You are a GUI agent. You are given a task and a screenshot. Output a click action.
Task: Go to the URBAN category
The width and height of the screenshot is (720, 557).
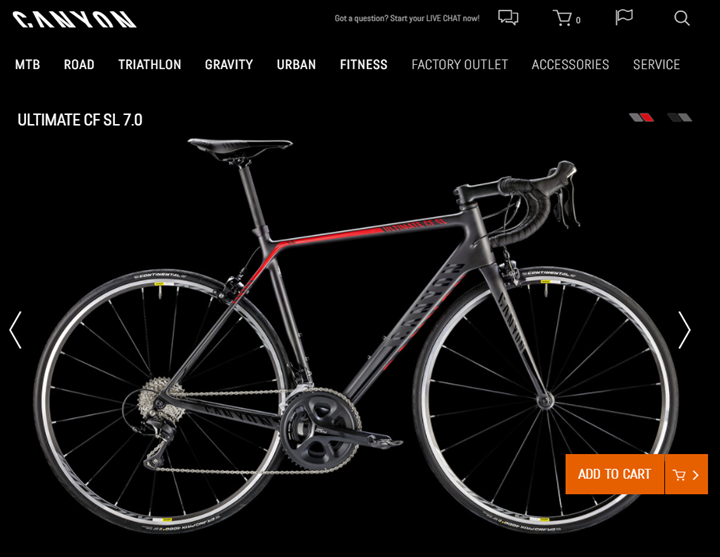click(296, 64)
